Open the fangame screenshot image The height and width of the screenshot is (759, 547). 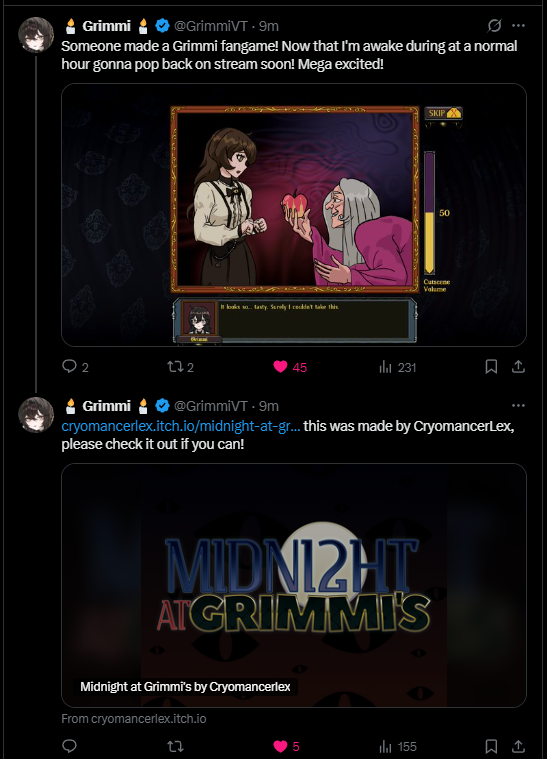click(294, 214)
